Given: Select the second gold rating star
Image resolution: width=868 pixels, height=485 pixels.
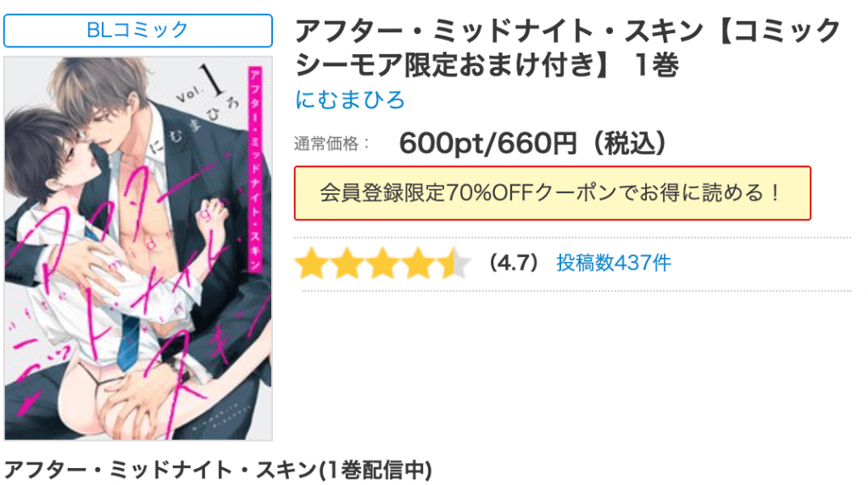Looking at the screenshot, I should (x=347, y=264).
